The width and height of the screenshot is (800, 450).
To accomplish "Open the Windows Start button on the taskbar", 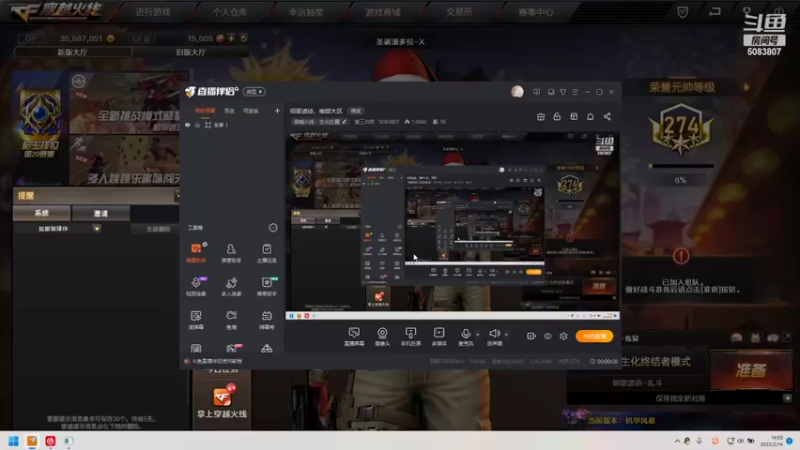I will coord(14,441).
